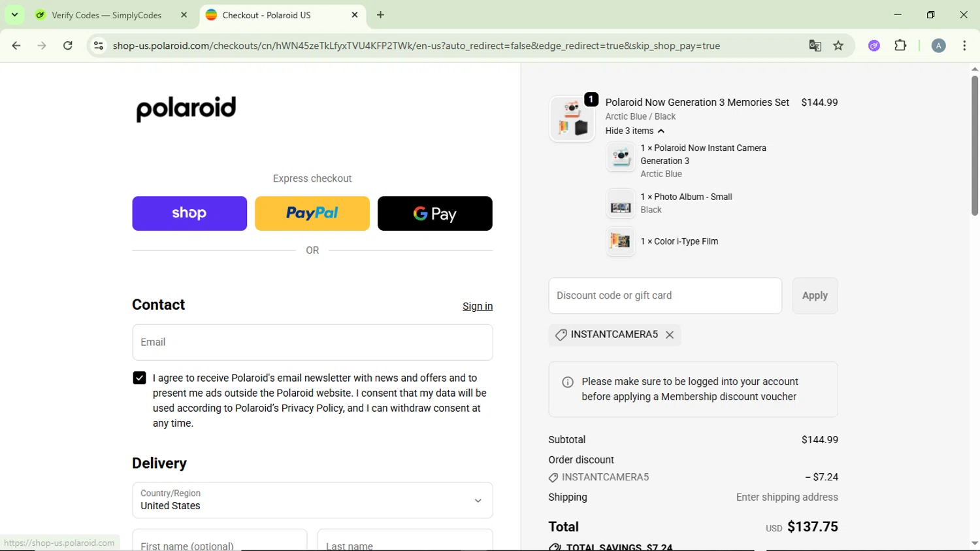
Task: Bookmark this page with the star icon
Action: coord(839,46)
